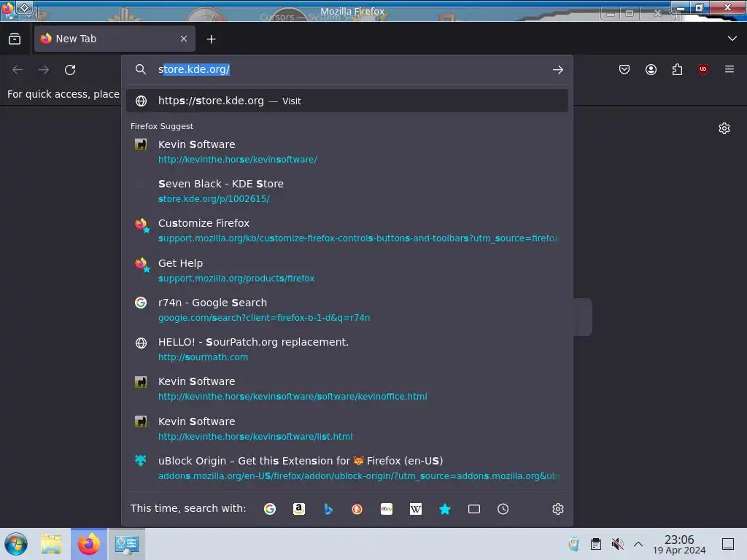Select Kevin Software kevinoffice.html suggestion
This screenshot has height=560, width=747.
(347, 389)
